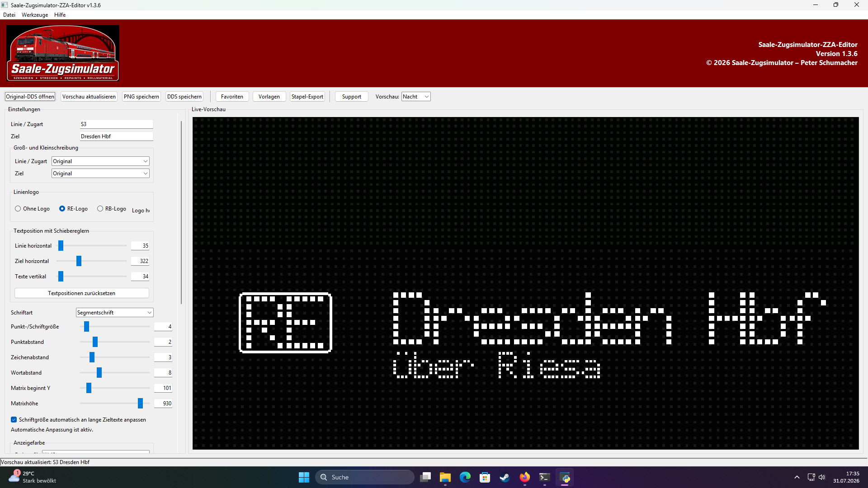Open the Hilfe menu
The width and height of the screenshot is (868, 488).
click(x=60, y=15)
